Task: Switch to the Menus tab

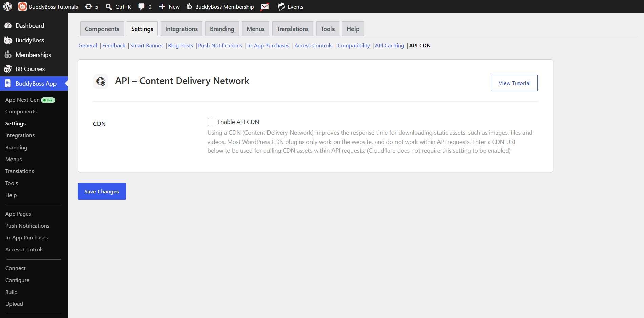Action: pyautogui.click(x=256, y=29)
